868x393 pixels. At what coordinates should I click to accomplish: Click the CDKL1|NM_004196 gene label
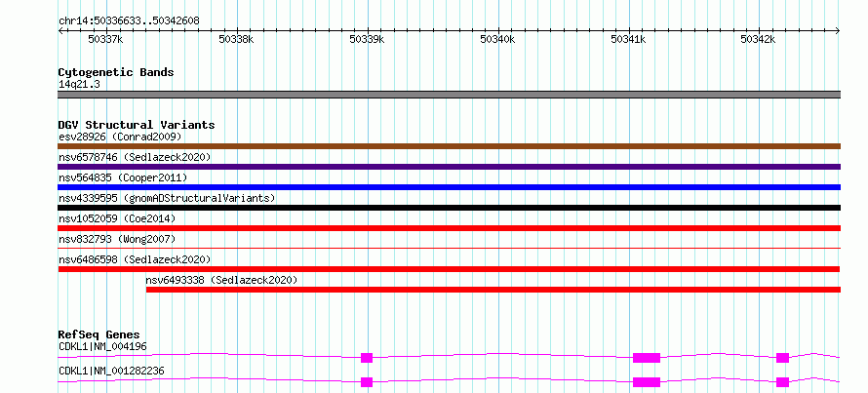pyautogui.click(x=102, y=346)
